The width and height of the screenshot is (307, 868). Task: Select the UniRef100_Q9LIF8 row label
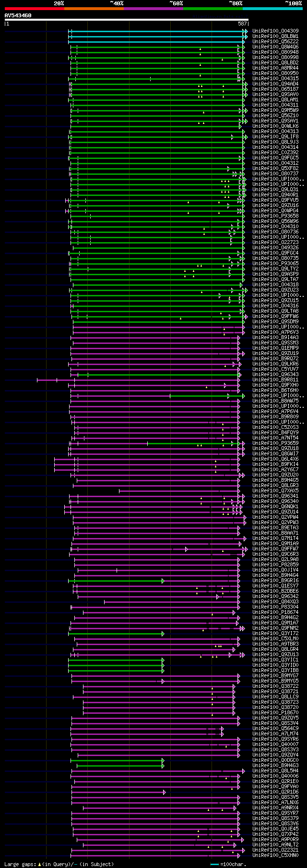(275, 137)
